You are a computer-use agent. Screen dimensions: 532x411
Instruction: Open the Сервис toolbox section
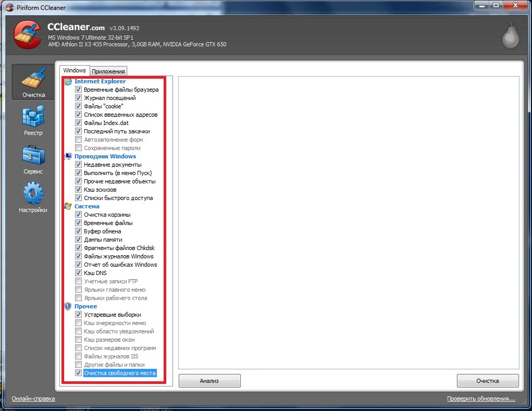coord(33,159)
